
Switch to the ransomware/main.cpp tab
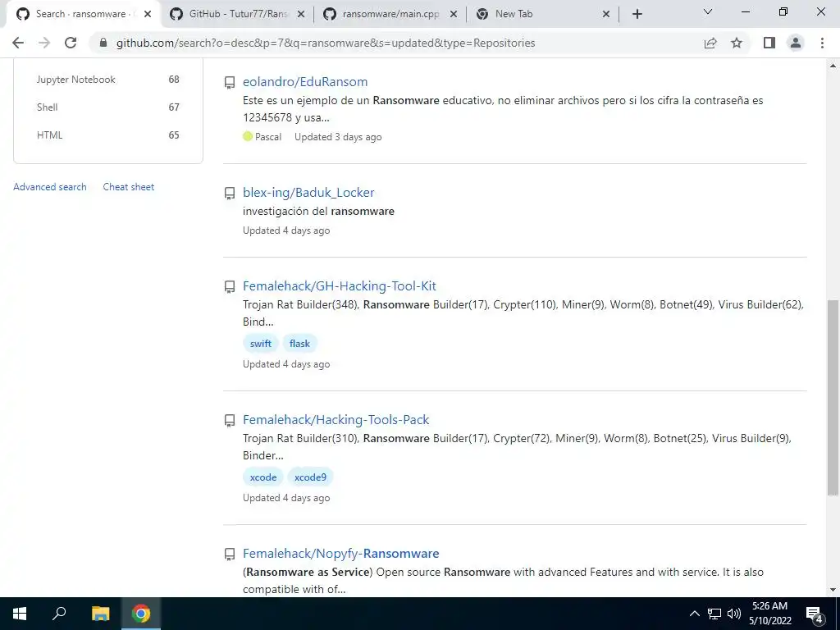[390, 15]
